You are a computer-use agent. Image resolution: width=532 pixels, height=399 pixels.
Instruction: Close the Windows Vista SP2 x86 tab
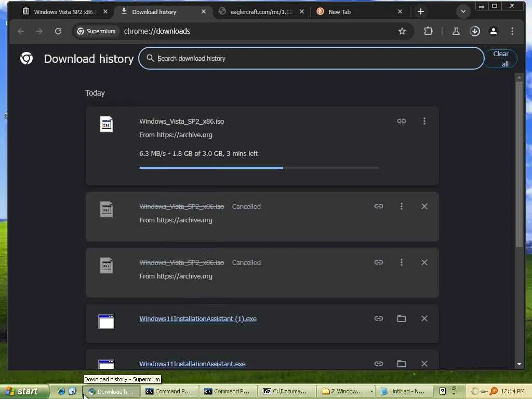pyautogui.click(x=105, y=11)
